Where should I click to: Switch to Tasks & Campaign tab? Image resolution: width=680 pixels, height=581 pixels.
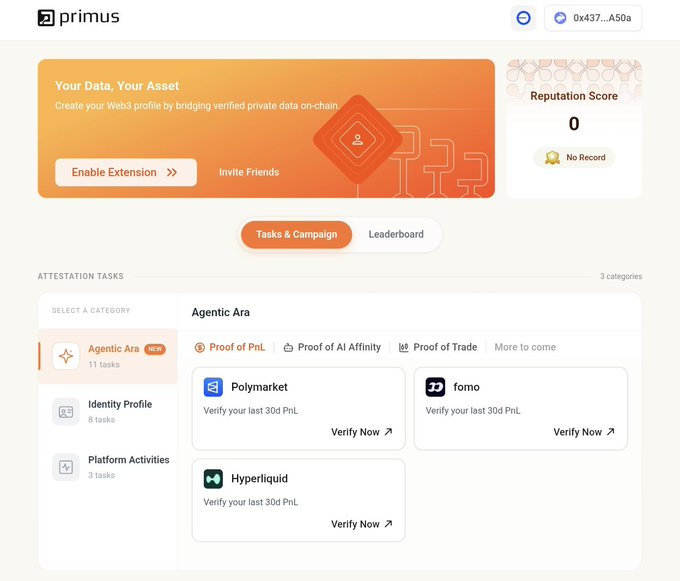point(297,235)
